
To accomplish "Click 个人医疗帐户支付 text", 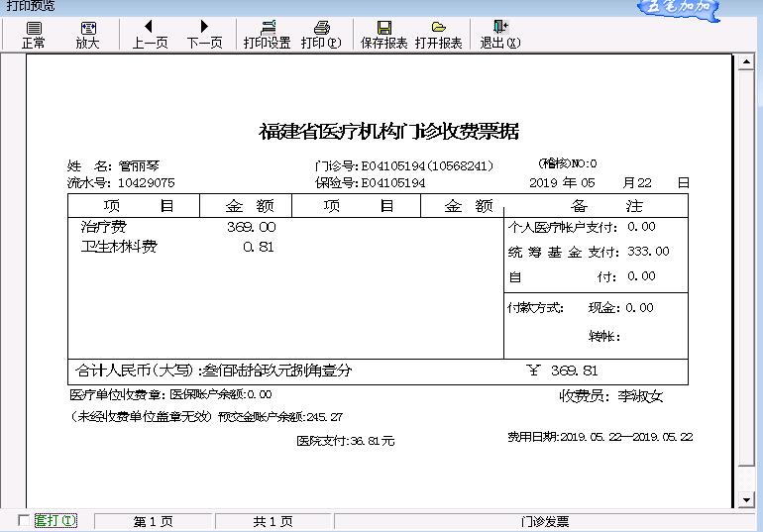I will tap(563, 227).
